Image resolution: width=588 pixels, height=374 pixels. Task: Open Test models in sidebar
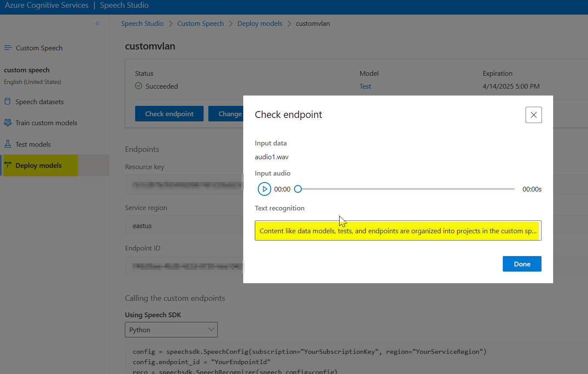(33, 144)
